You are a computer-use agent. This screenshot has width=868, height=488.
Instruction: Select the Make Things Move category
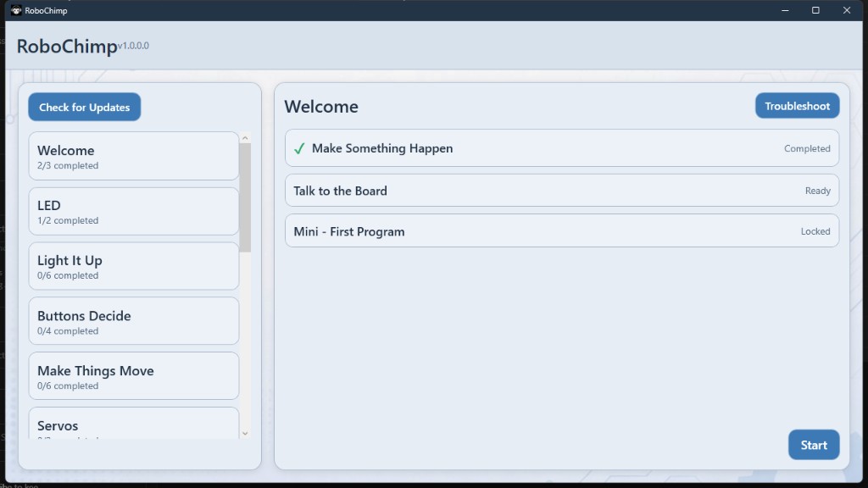click(x=133, y=376)
